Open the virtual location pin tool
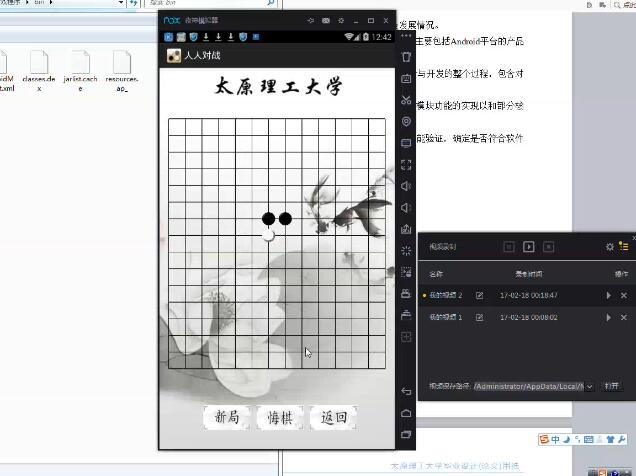636x476 pixels. 406,122
